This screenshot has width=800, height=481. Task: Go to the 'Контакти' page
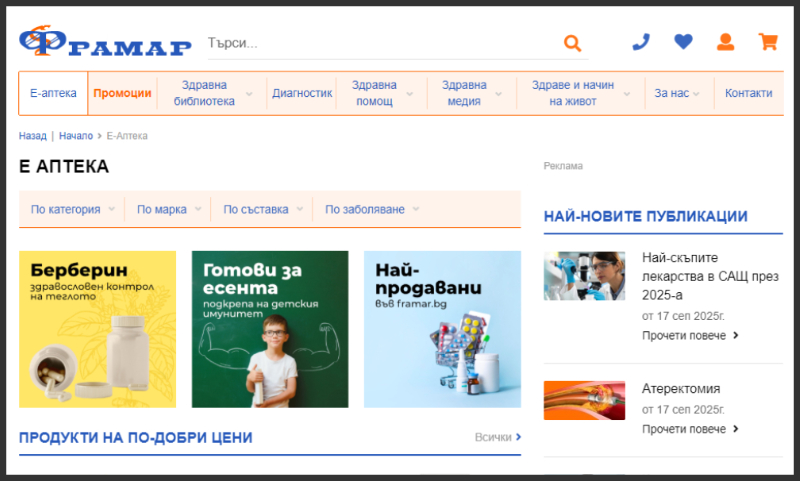pyautogui.click(x=748, y=93)
